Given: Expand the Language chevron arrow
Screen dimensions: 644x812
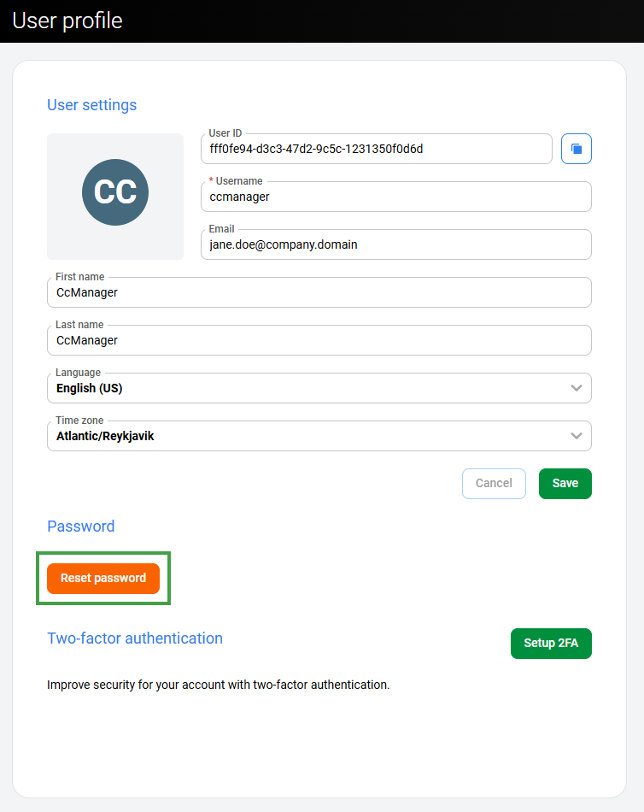Looking at the screenshot, I should click(577, 388).
